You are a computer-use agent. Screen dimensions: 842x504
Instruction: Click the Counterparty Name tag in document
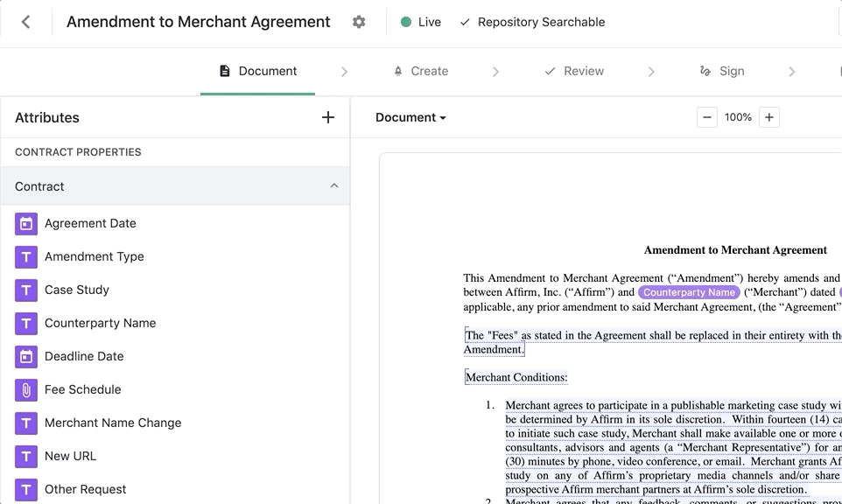coord(689,292)
